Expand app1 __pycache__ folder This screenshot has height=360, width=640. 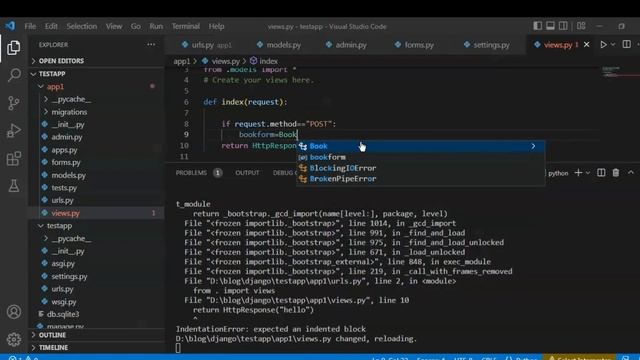pos(46,99)
